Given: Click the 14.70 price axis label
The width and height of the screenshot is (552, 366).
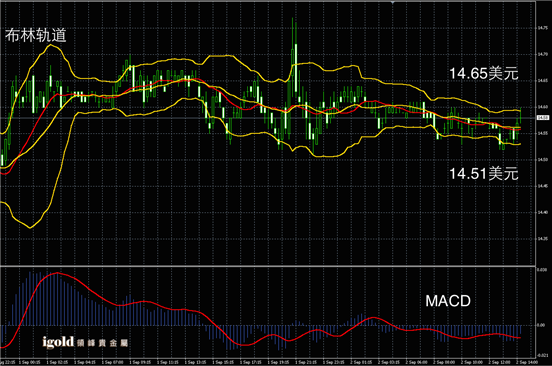Looking at the screenshot, I should [x=543, y=54].
